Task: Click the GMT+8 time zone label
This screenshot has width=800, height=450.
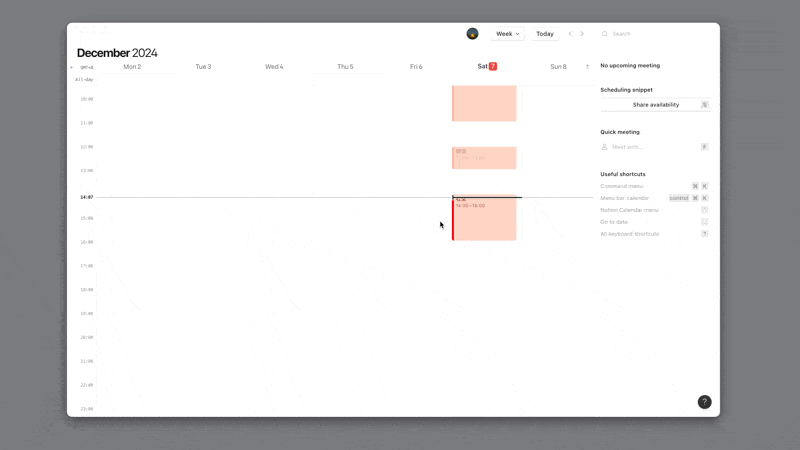Action: pos(87,67)
